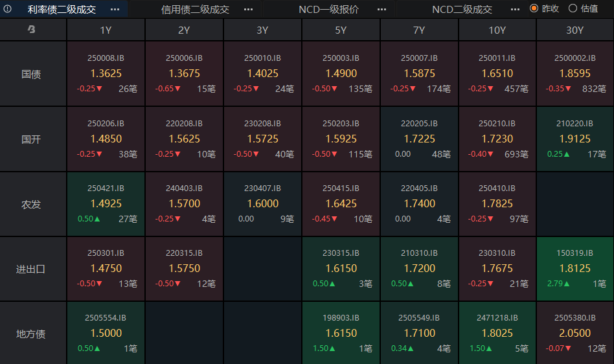Screen dimensions: 614x364
Task: Open the ellipsis menu after 利率债二级成交
Action: [x=115, y=10]
